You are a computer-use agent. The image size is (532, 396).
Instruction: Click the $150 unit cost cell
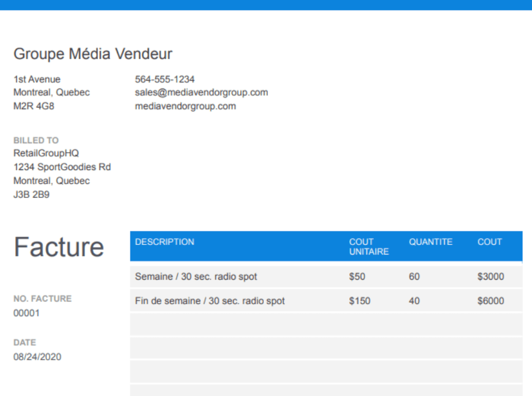click(x=359, y=301)
